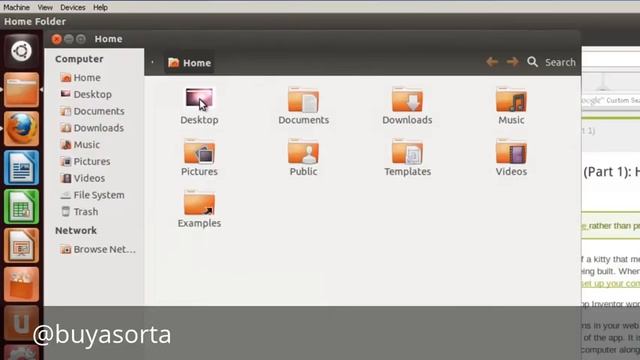Launch Firefox from the launcher
The height and width of the screenshot is (360, 640).
click(x=21, y=129)
